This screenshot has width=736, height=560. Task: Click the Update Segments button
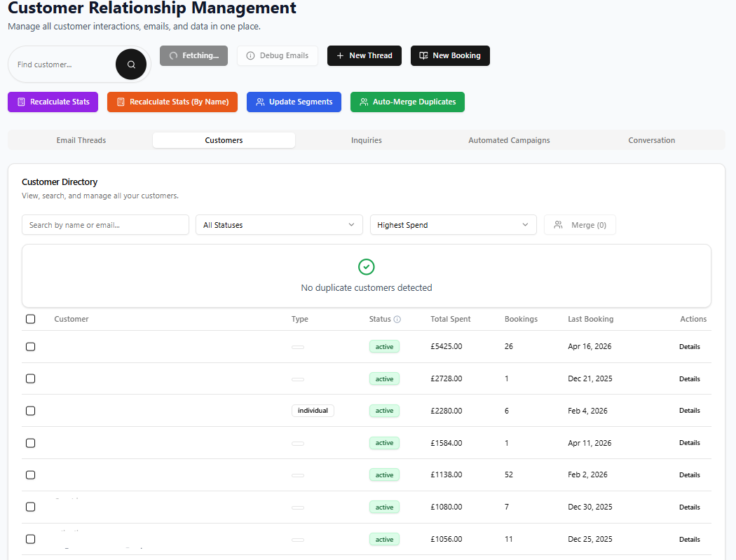pyautogui.click(x=294, y=102)
